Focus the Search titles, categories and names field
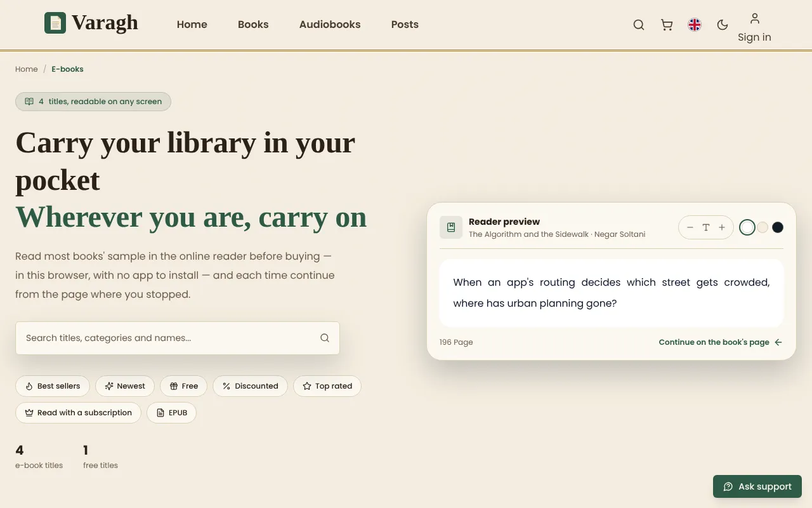This screenshot has width=812, height=508. point(178,338)
